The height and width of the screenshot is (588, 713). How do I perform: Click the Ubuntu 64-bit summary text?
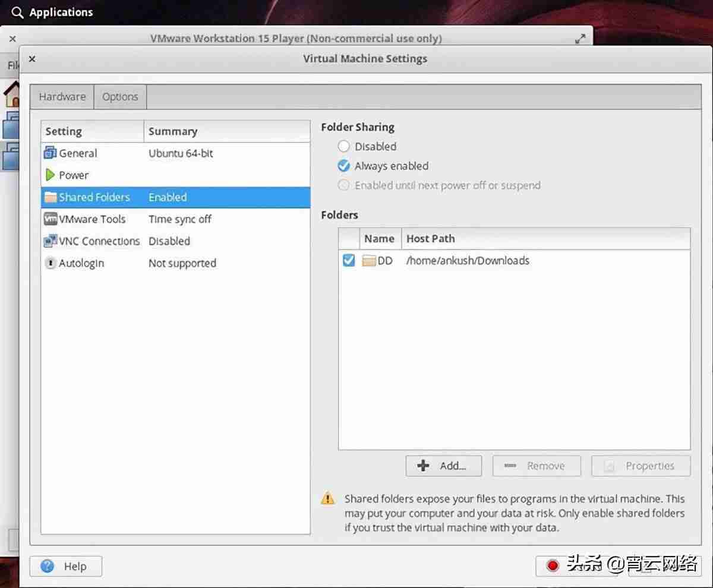(181, 153)
